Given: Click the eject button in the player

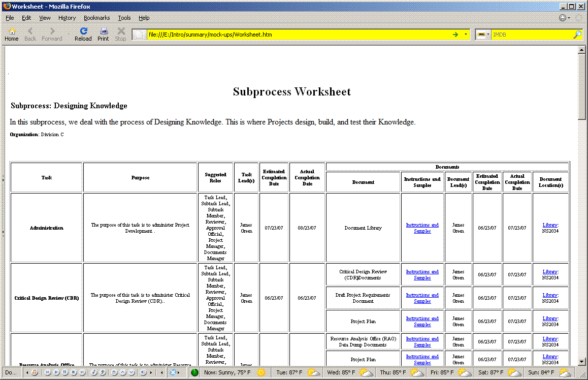Looking at the screenshot, I should (114, 372).
